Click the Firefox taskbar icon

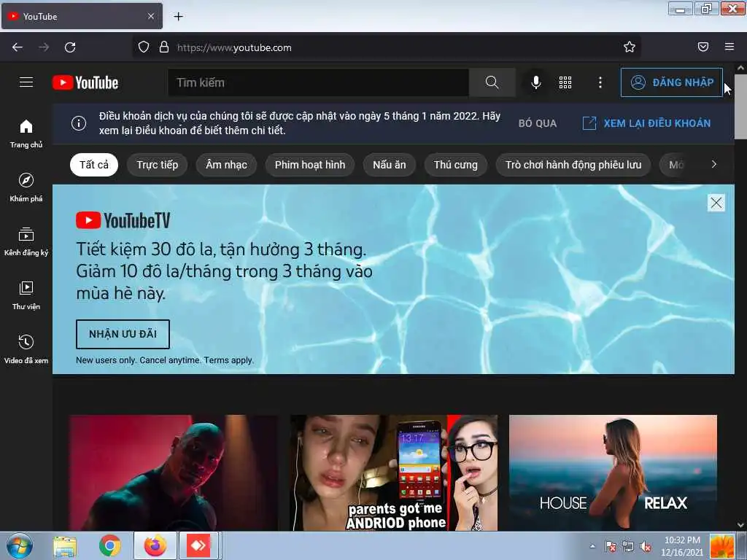(155, 545)
